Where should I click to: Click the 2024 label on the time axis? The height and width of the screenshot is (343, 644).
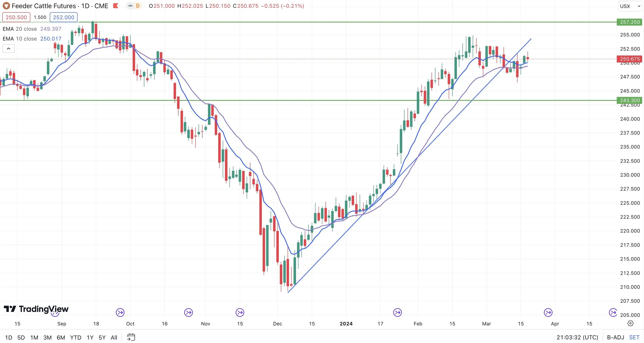click(x=346, y=324)
